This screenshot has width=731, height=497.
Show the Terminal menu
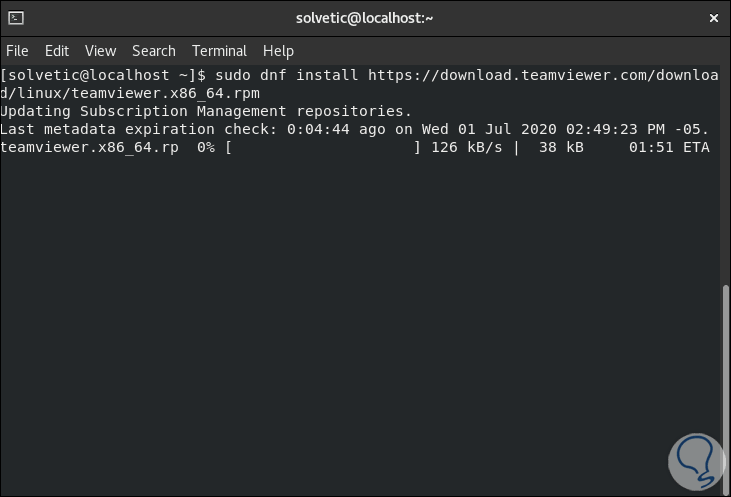coord(219,51)
